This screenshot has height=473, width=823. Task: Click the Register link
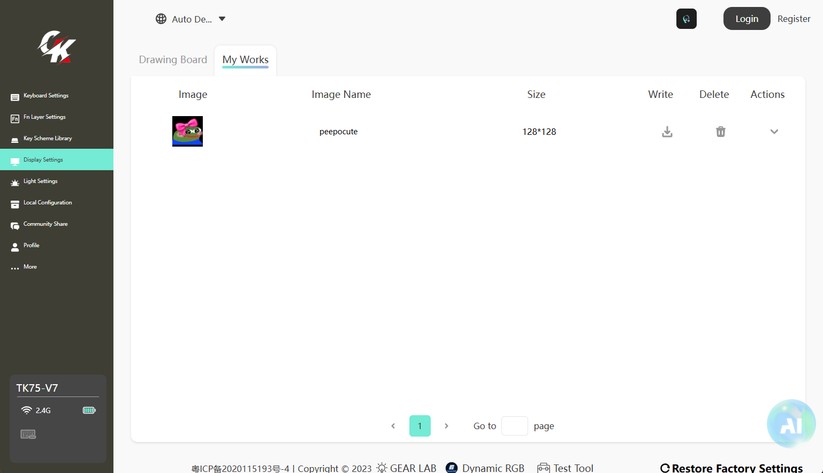794,18
